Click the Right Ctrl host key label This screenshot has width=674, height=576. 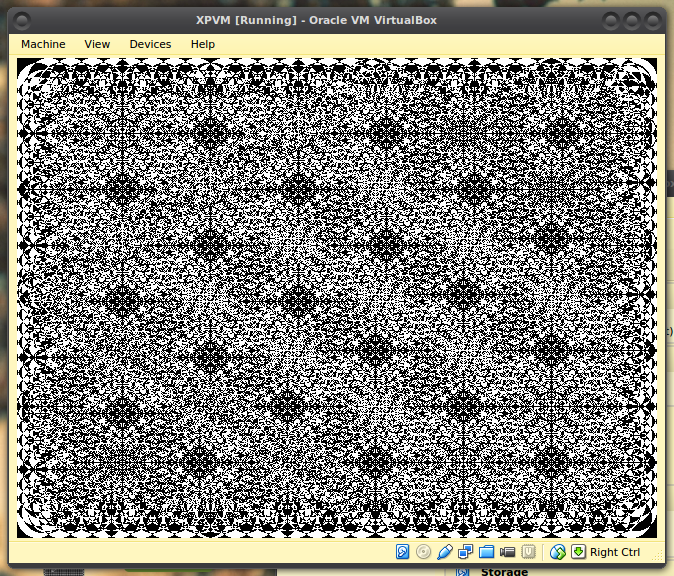(x=615, y=552)
